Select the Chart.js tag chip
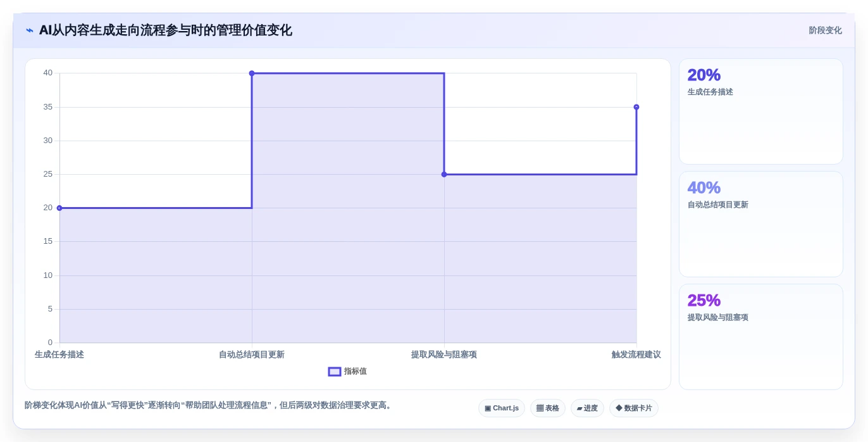The width and height of the screenshot is (868, 442). point(502,408)
